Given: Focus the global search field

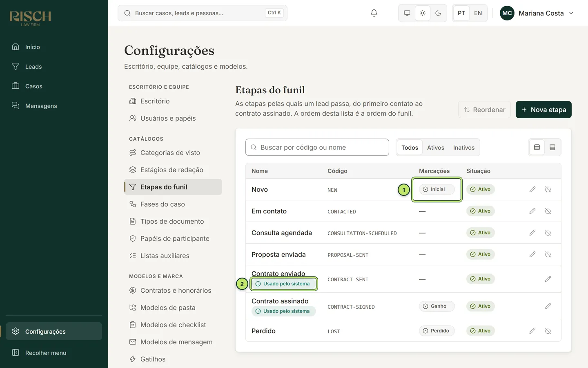Looking at the screenshot, I should (203, 13).
